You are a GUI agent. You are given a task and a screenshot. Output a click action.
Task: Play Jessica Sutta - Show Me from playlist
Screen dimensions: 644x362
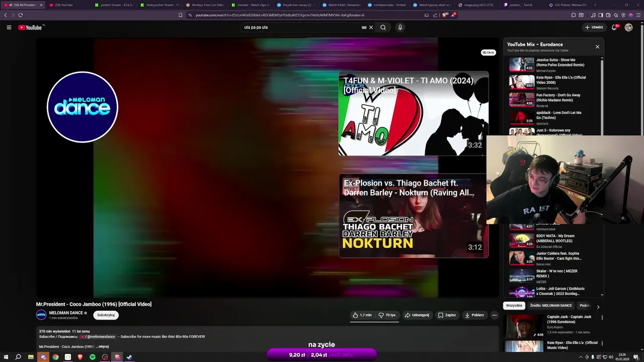coord(553,64)
